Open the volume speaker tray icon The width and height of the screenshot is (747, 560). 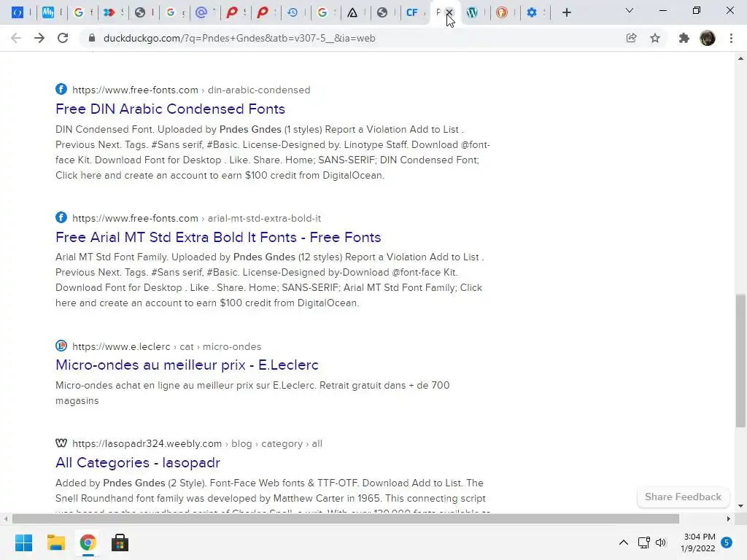tap(661, 542)
